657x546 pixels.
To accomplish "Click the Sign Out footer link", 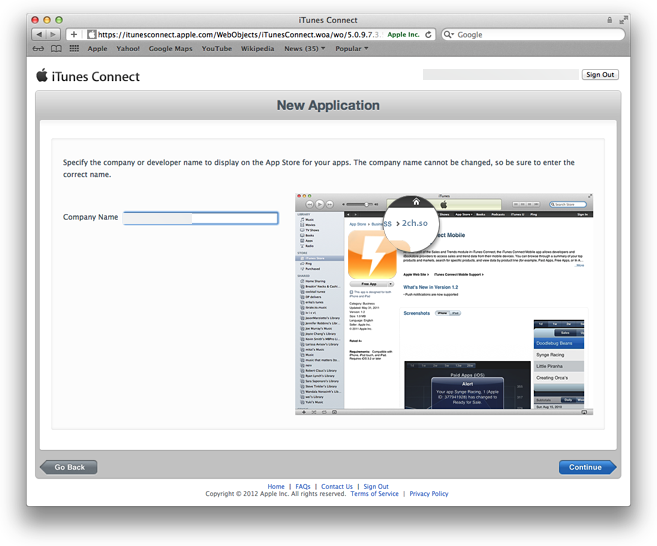I will click(376, 486).
